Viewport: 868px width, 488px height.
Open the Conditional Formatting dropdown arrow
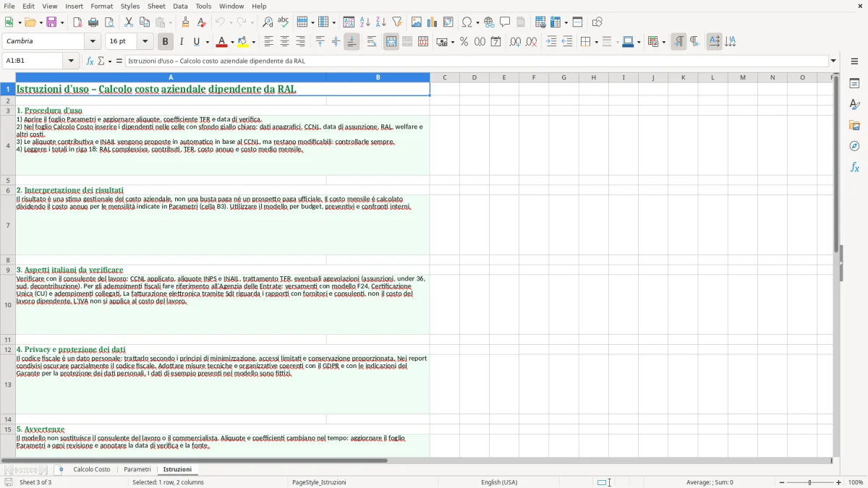(663, 42)
